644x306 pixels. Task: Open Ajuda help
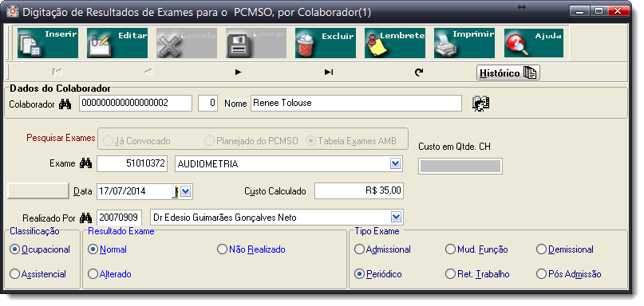(534, 43)
